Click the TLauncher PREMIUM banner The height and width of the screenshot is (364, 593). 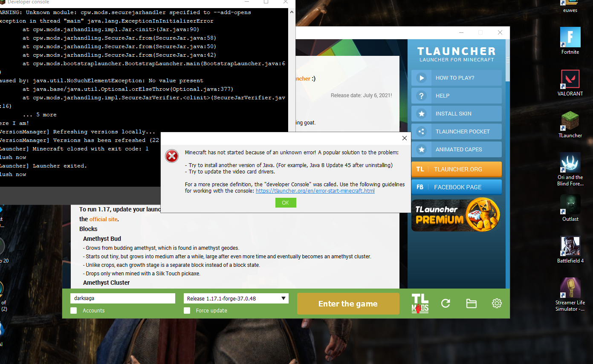(x=456, y=214)
